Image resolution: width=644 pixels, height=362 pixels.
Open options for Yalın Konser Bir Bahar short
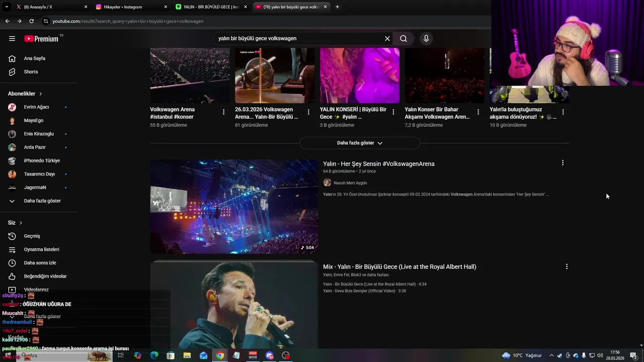[x=478, y=112]
